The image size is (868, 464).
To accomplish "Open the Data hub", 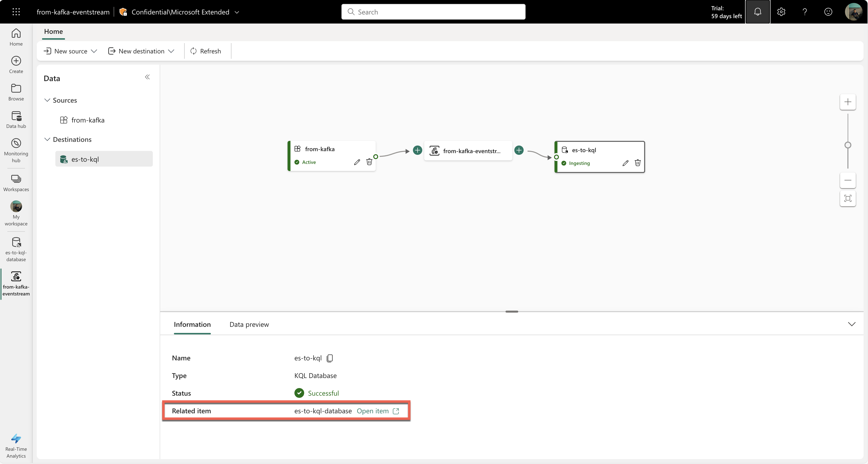I will pyautogui.click(x=16, y=119).
